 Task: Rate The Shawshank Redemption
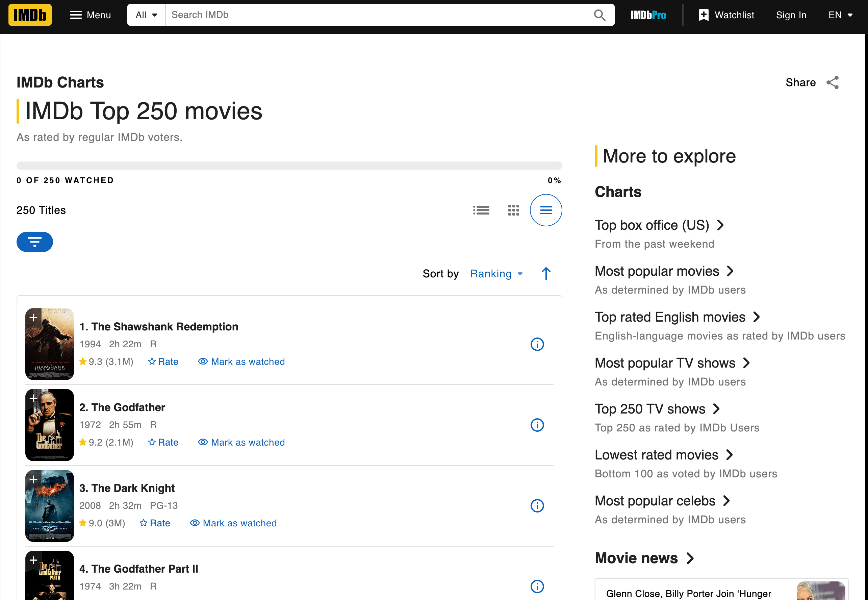tap(163, 361)
